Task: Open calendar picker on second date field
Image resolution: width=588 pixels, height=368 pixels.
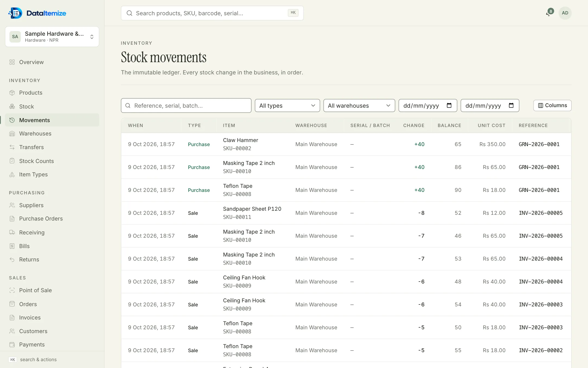Action: (511, 105)
